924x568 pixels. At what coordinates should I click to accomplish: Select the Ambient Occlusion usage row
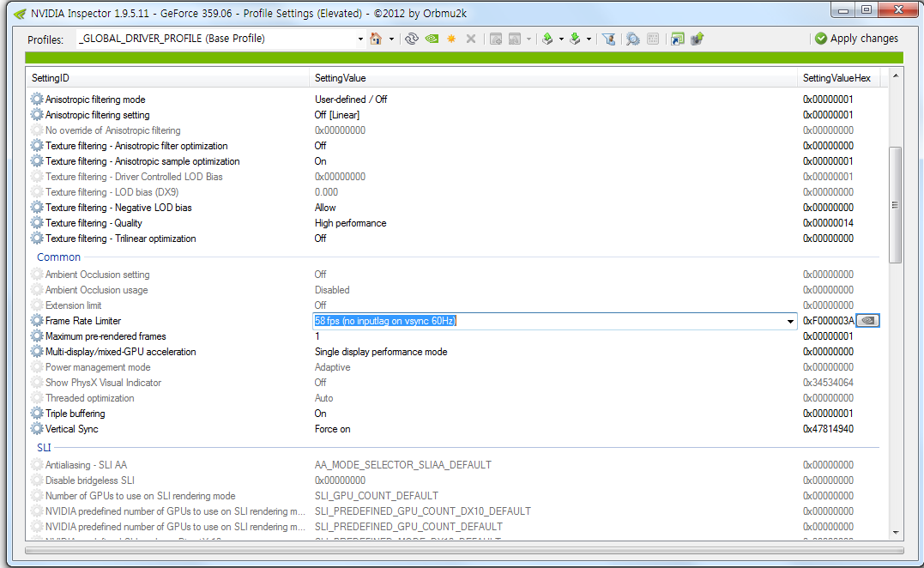point(454,290)
